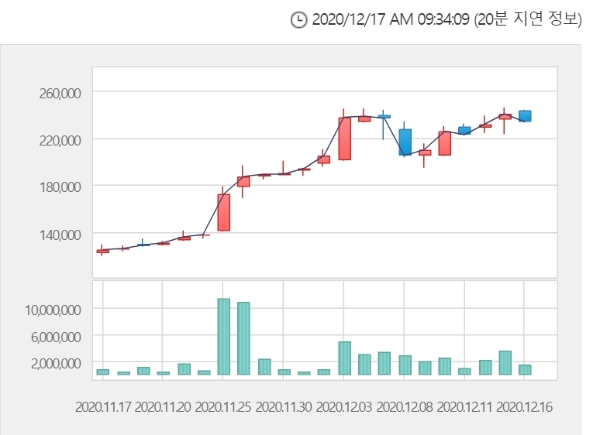The width and height of the screenshot is (600, 435).
Task: Click the 220,000 price axis label
Action: [x=57, y=140]
